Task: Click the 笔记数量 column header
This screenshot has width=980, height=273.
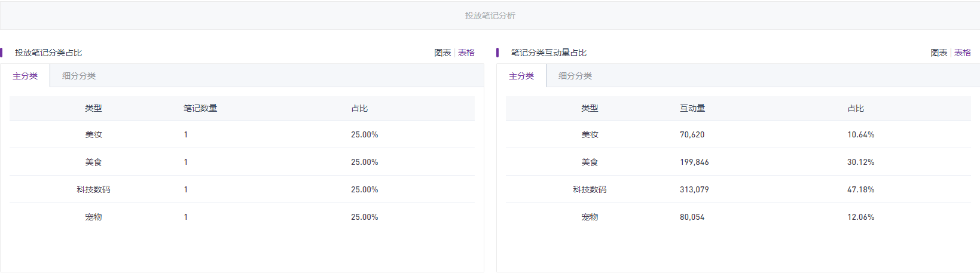Action: 200,108
